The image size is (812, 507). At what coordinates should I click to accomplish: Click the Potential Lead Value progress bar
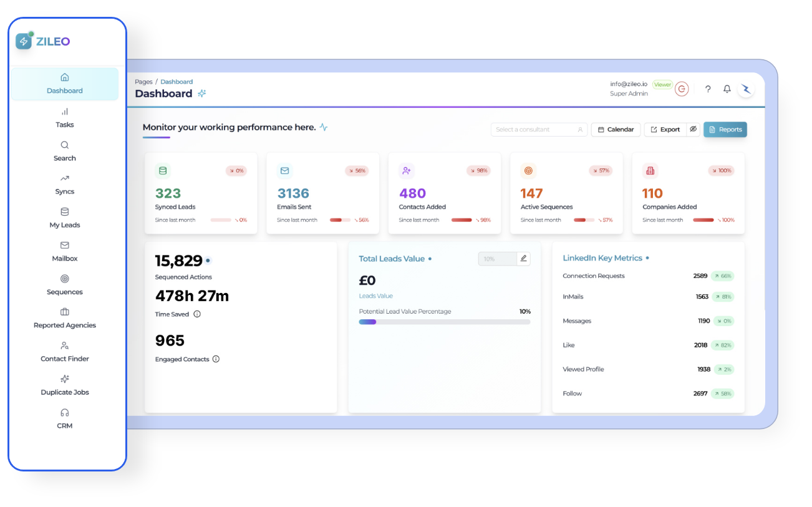(x=445, y=322)
